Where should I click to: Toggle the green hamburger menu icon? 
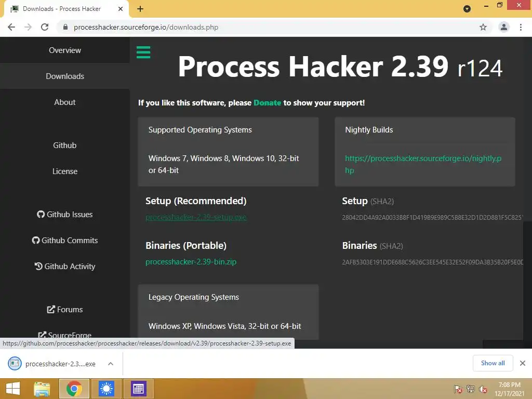(x=143, y=52)
